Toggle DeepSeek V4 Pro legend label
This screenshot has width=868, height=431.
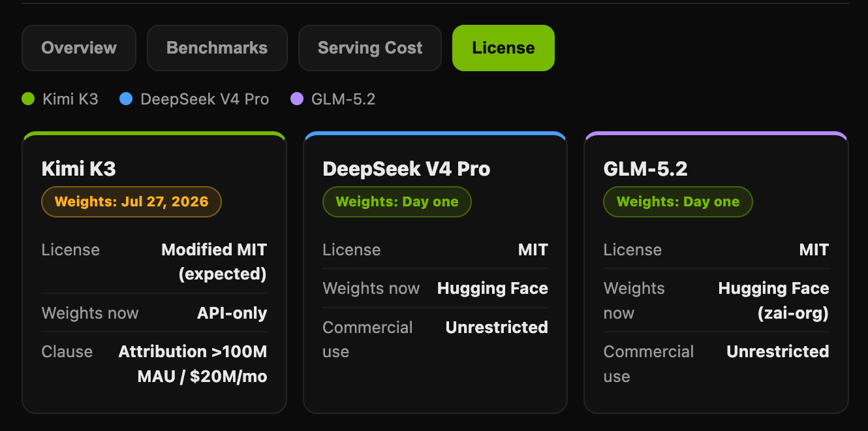(x=205, y=99)
